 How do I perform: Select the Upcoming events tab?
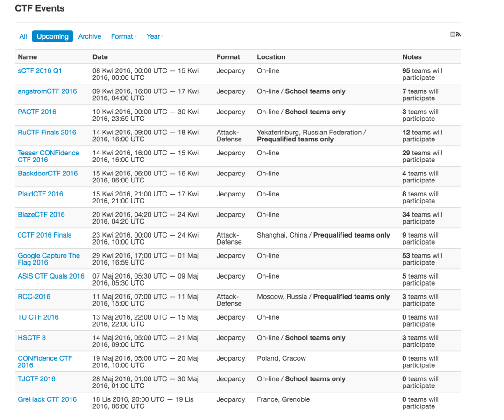[x=52, y=36]
